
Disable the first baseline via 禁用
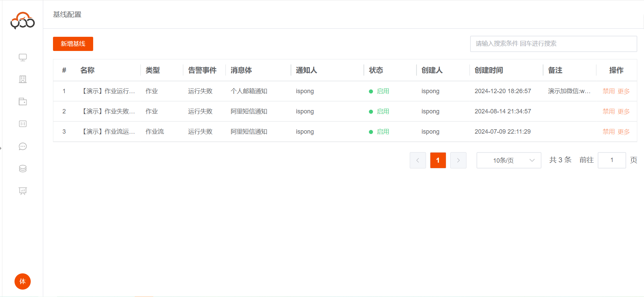tap(609, 91)
